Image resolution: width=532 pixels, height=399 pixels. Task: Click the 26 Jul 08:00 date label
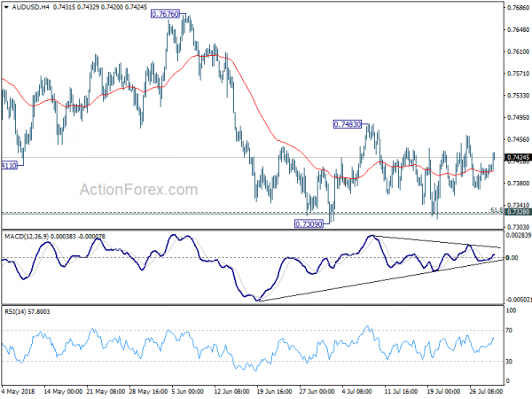click(486, 391)
